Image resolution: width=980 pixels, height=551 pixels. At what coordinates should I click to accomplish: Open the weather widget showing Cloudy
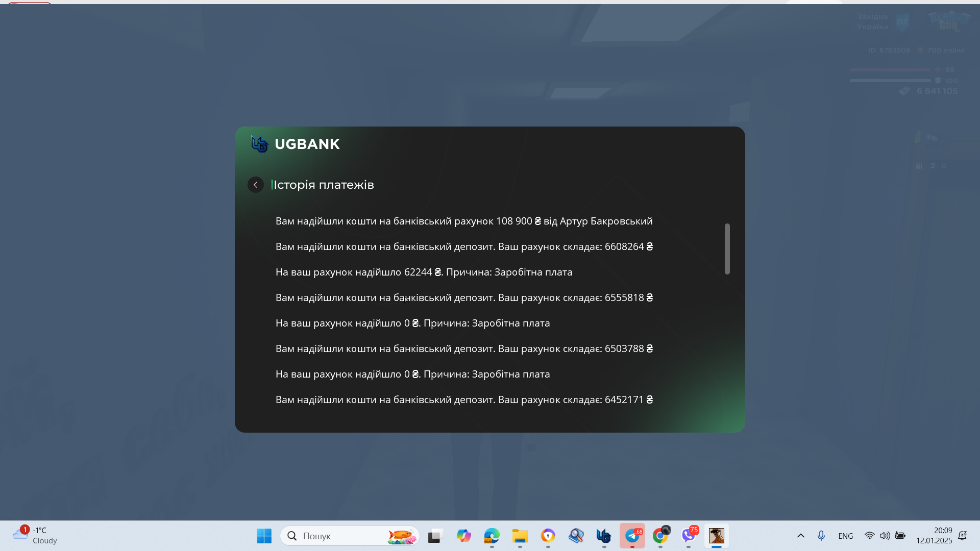[35, 536]
